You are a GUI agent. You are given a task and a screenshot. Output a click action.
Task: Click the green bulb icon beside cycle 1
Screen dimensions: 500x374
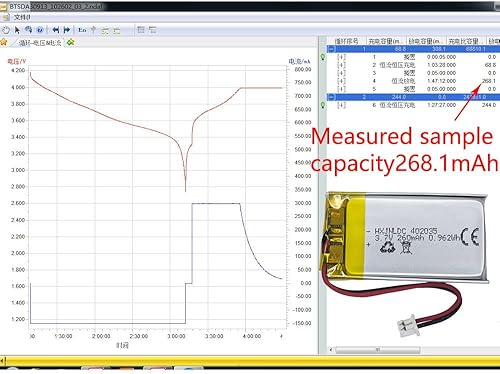[323, 57]
